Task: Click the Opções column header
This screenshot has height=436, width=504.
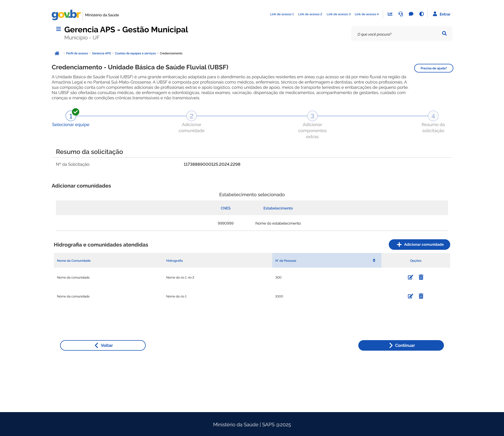Action: point(416,261)
